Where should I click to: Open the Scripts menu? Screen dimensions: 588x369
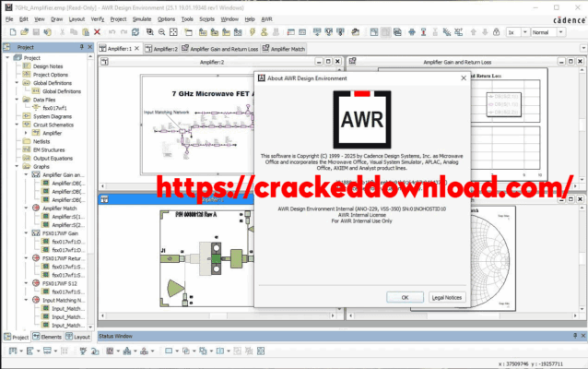coord(208,18)
